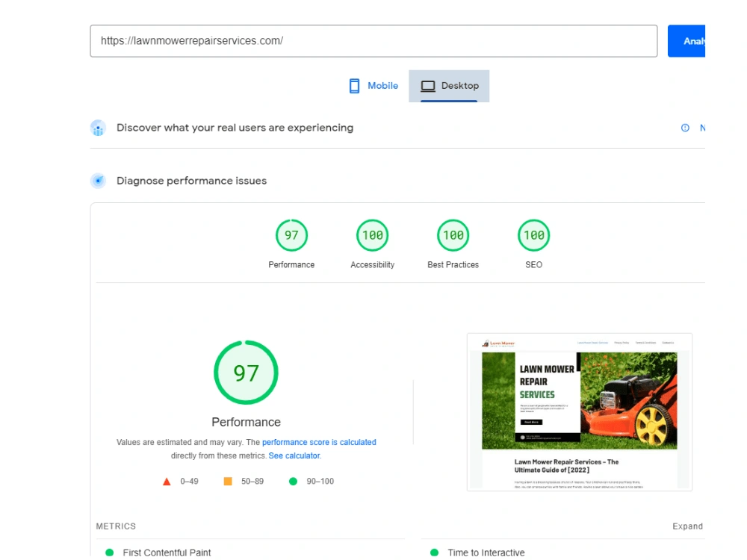Switch to the Desktop tab

(x=449, y=85)
